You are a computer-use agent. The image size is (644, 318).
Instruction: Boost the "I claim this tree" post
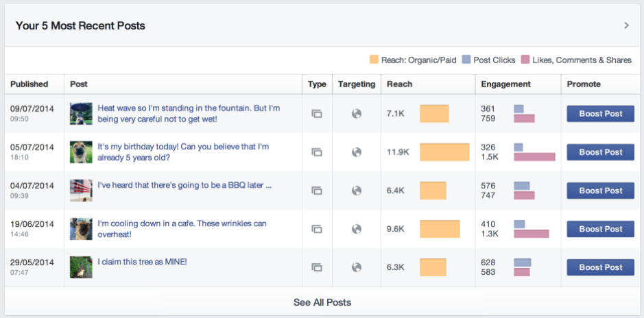601,267
